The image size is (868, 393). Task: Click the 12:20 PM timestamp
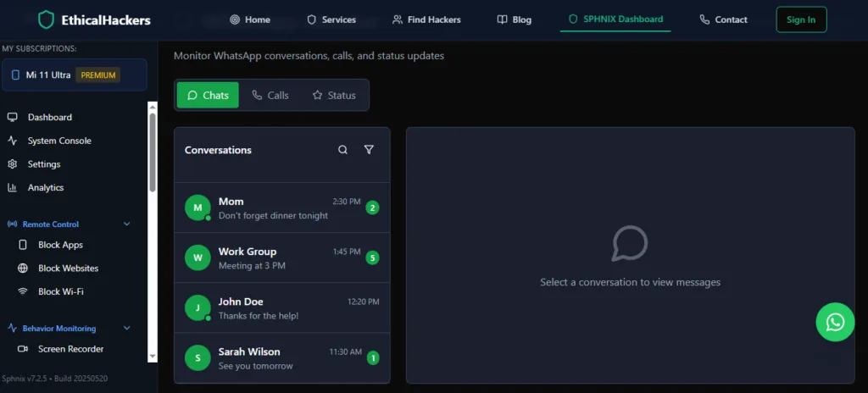(363, 302)
